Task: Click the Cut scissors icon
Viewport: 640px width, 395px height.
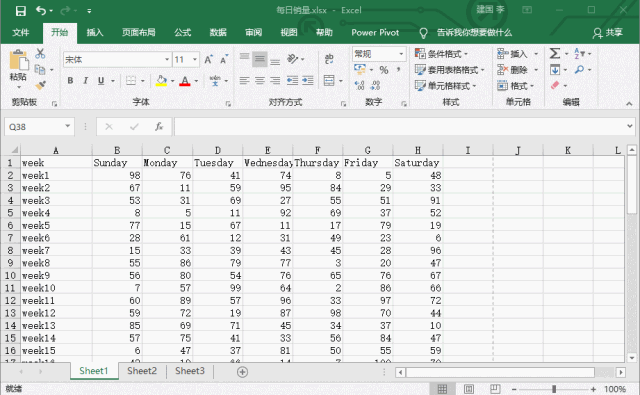Action: coord(40,53)
